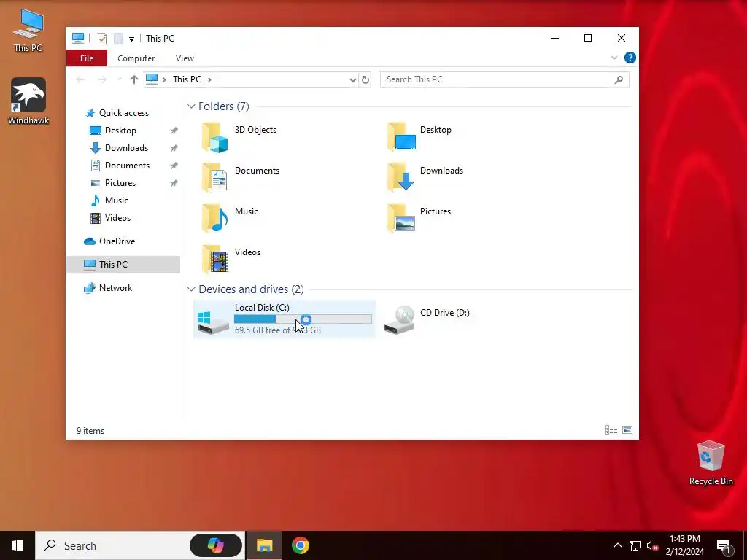The height and width of the screenshot is (560, 747).
Task: Select Downloads in the navigation pane
Action: 126,148
